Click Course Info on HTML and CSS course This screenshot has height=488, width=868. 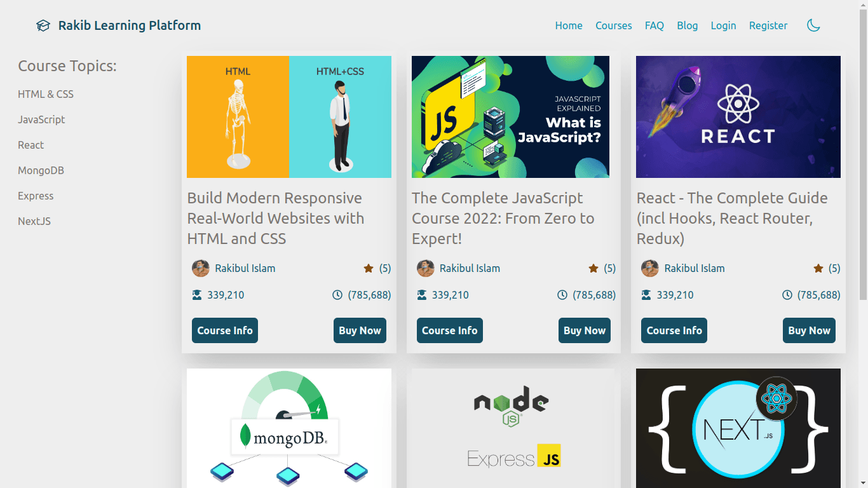coord(225,330)
